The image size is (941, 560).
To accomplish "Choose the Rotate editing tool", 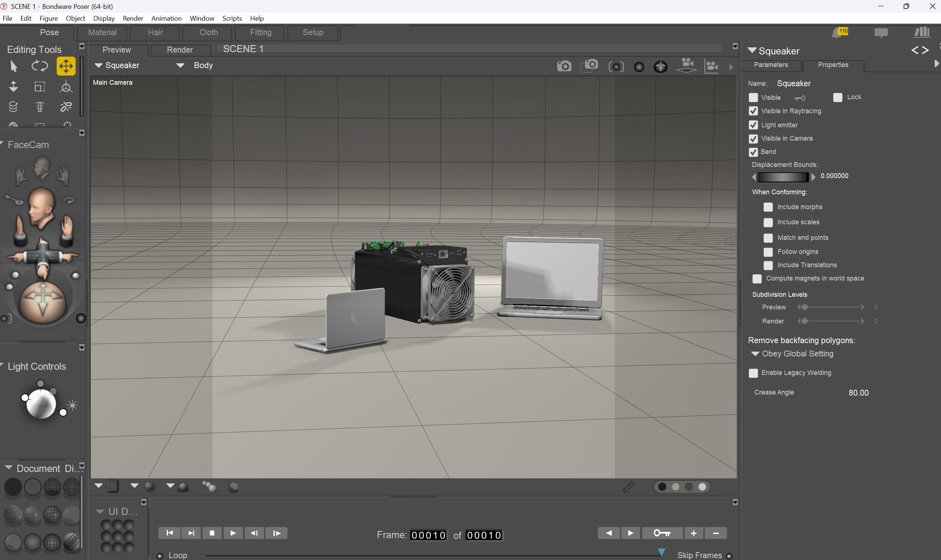I will tap(40, 66).
